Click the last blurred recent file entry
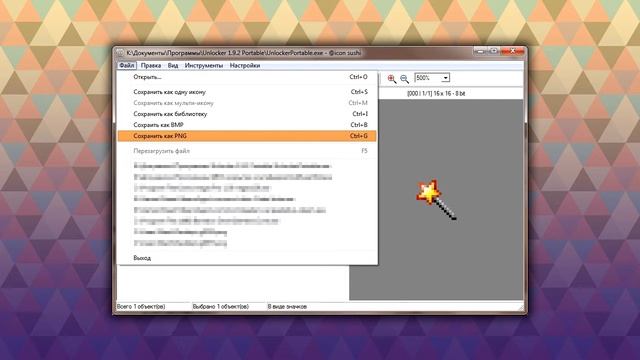The image size is (640, 360). click(180, 243)
